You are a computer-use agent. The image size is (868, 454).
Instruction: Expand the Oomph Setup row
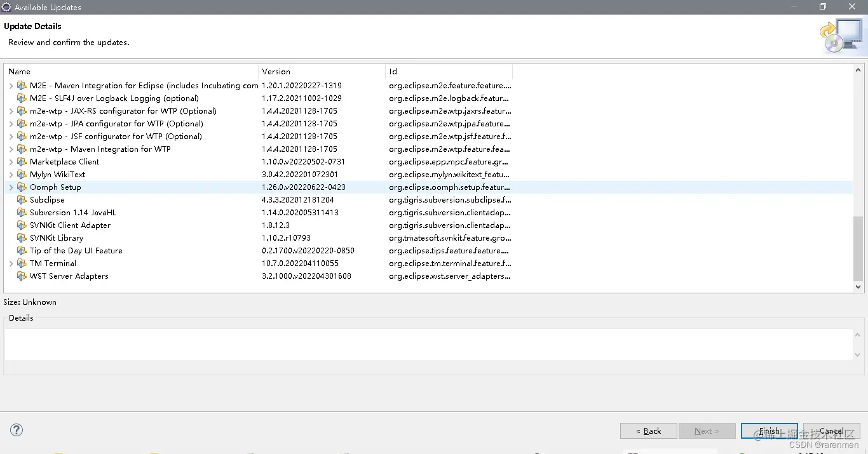11,187
